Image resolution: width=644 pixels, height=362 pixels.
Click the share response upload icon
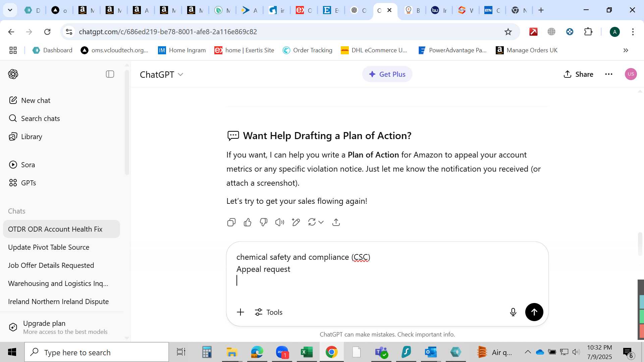tap(336, 222)
